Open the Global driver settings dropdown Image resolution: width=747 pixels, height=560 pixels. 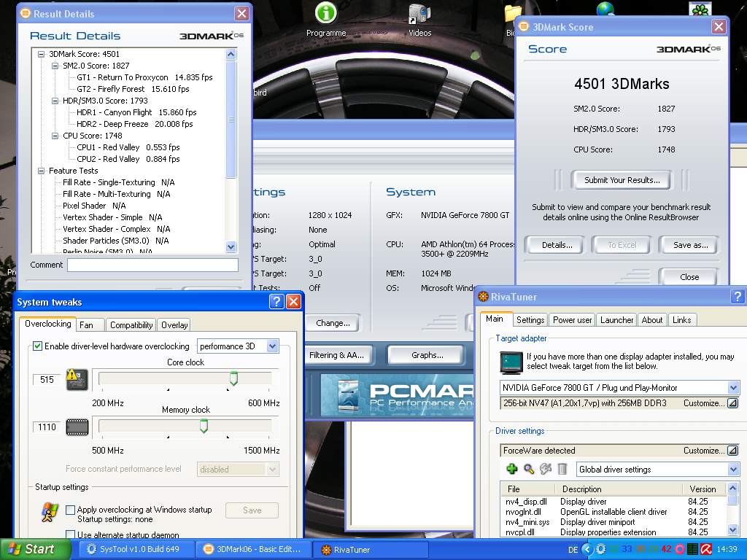coord(732,470)
